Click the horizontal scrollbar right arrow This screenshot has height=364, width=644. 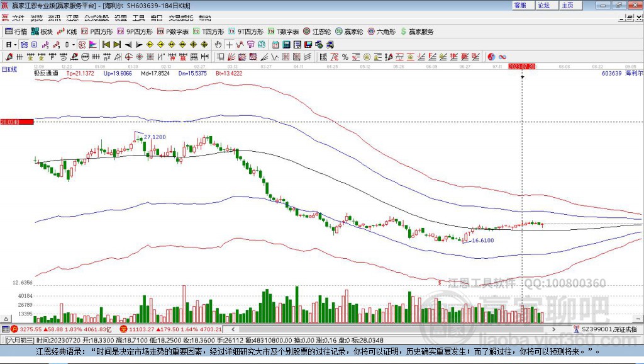coord(553,329)
